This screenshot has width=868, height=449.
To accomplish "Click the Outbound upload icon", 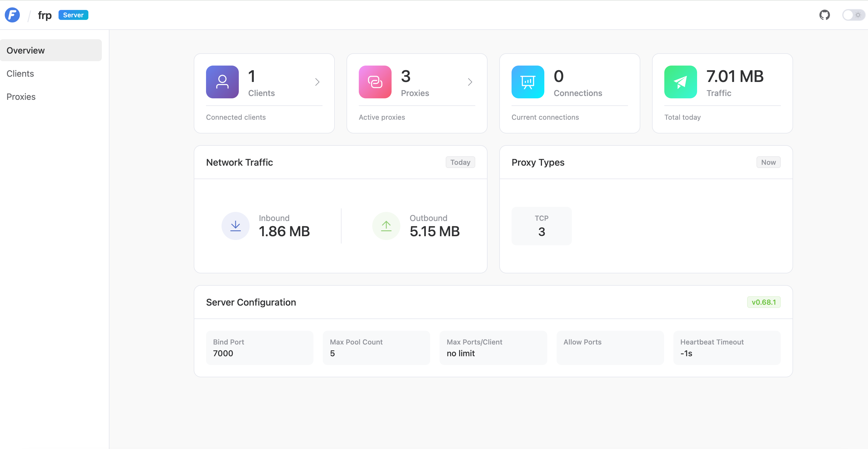I will click(386, 226).
